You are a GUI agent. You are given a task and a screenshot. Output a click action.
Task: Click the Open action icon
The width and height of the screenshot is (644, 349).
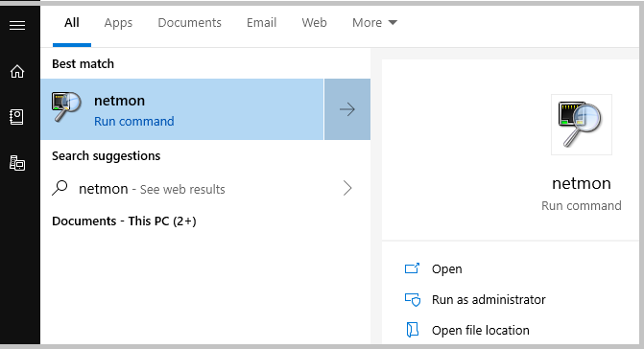point(412,268)
